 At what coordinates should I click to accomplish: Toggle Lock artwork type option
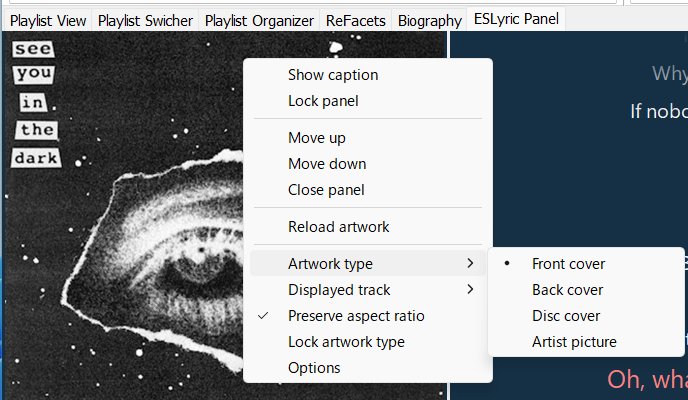click(368, 342)
